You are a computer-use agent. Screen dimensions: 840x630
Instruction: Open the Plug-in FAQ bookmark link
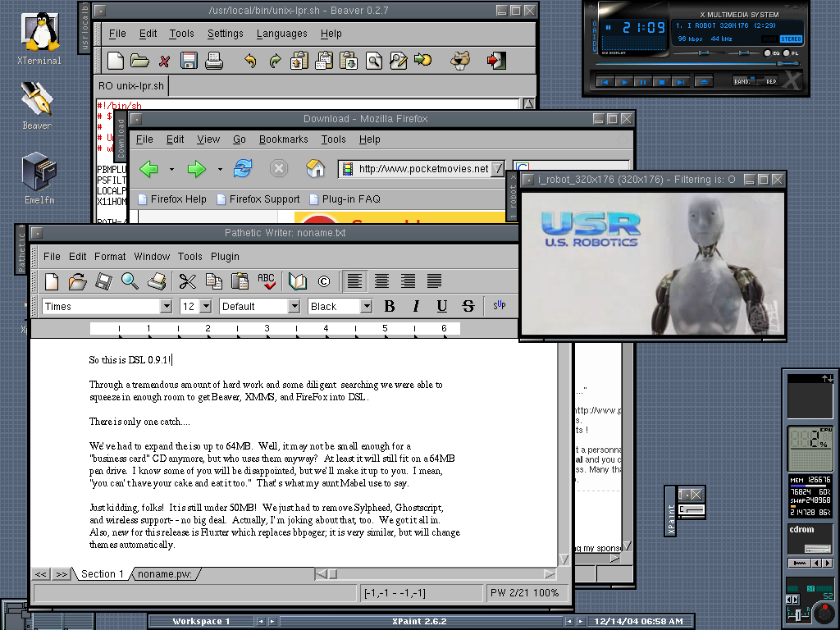(x=345, y=199)
